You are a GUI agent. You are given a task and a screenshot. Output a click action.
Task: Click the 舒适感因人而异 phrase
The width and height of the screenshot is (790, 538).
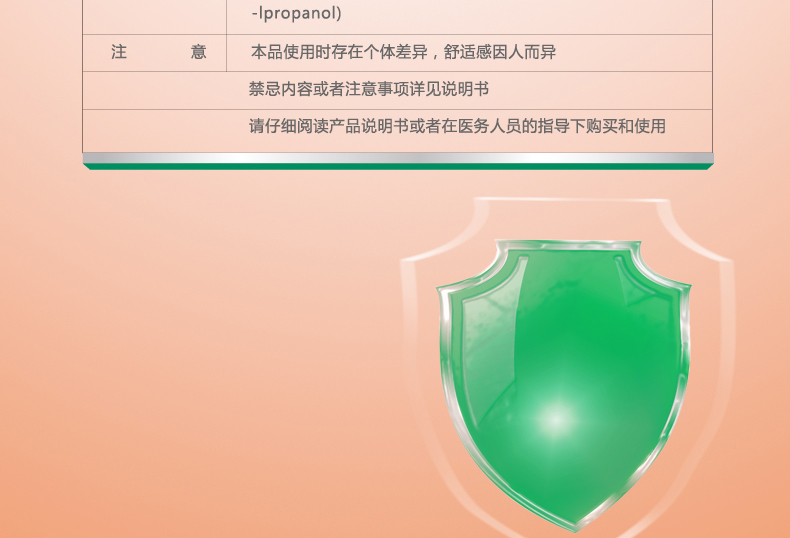point(500,52)
